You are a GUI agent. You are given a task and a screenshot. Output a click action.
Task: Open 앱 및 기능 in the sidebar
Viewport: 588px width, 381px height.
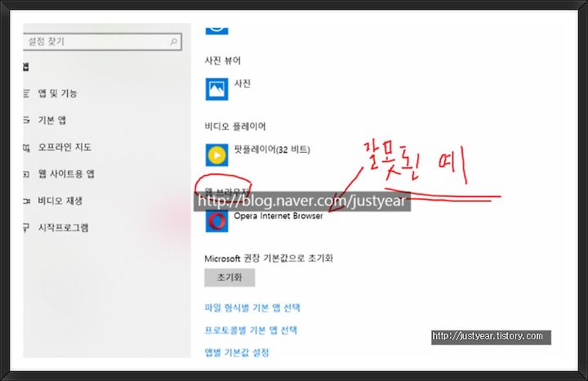[57, 93]
